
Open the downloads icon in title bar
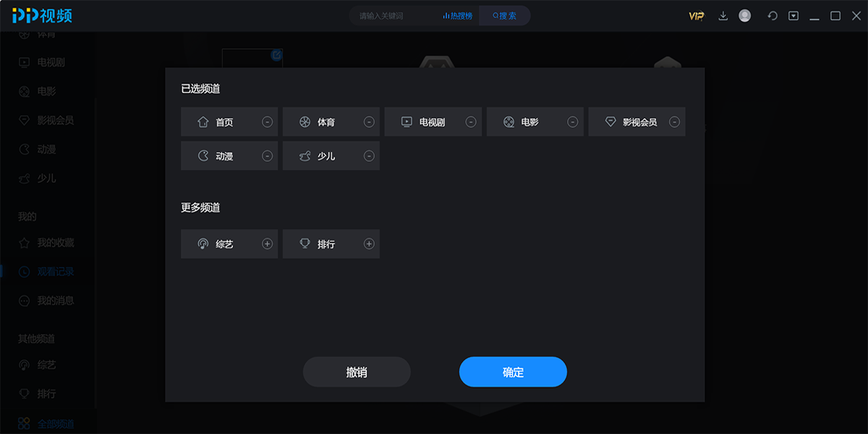coord(723,16)
